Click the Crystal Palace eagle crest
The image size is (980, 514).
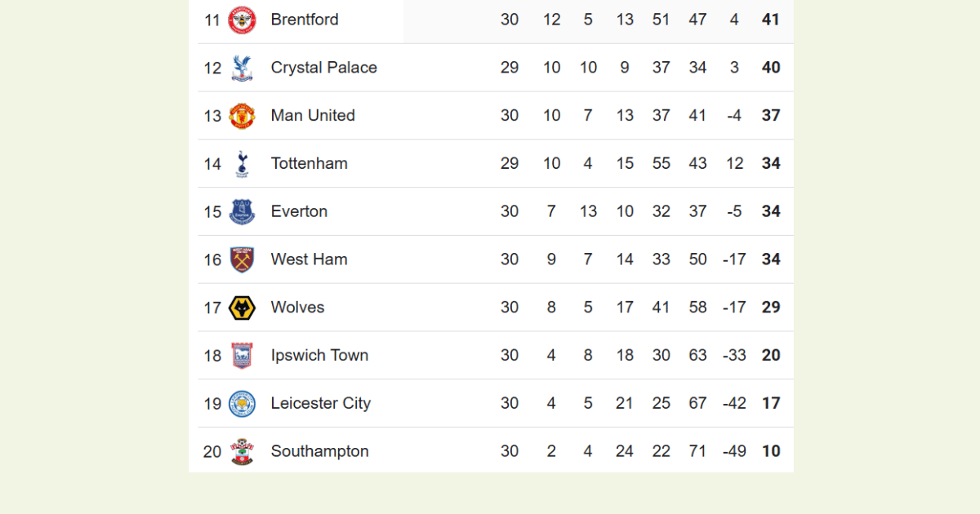click(242, 68)
